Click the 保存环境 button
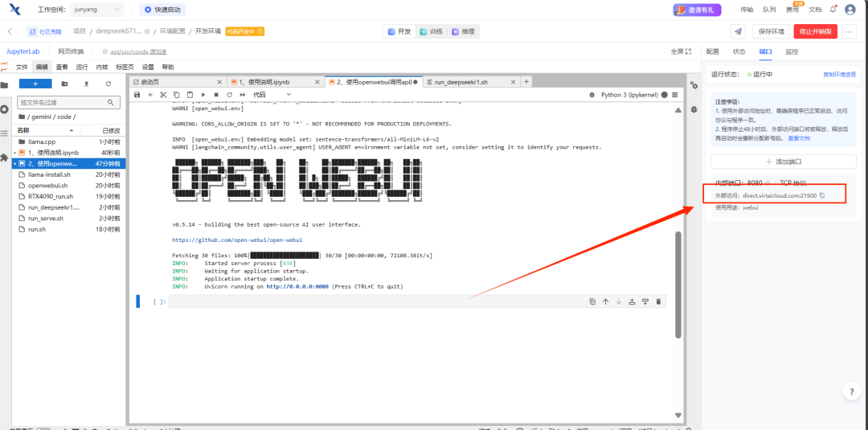 click(x=771, y=31)
